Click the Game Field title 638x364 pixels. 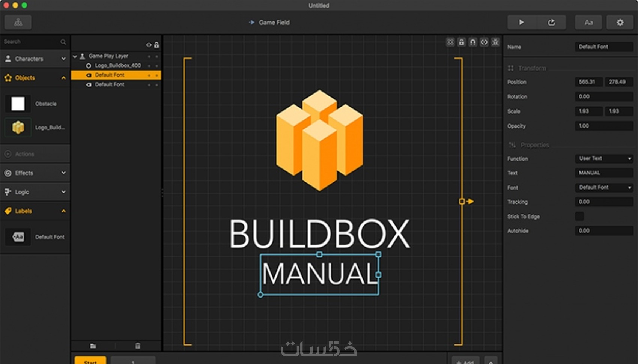point(274,23)
